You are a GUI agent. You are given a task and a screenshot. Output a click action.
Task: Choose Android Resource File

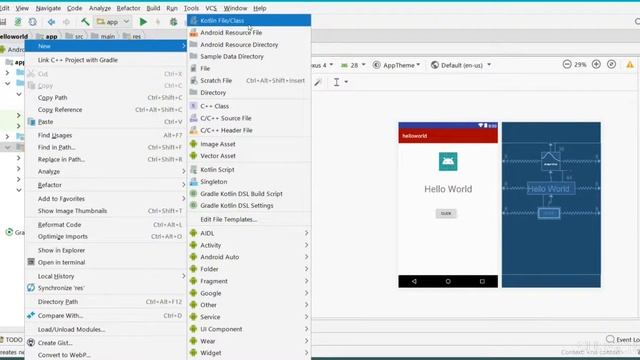pyautogui.click(x=249, y=32)
